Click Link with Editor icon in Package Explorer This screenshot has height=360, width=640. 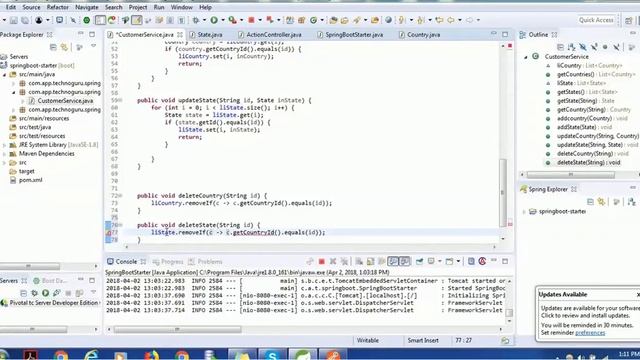[64, 47]
